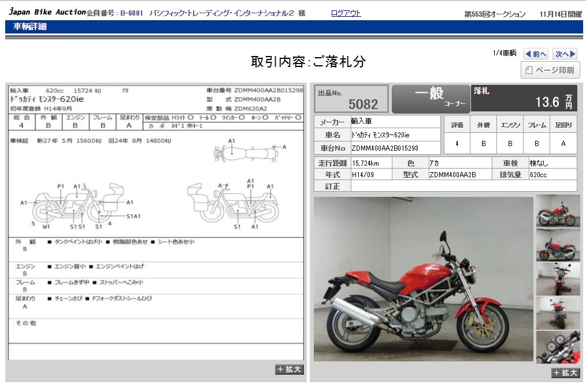Click the 車輌詳細 header title
Screen dimensions: 586x392
coord(30,27)
